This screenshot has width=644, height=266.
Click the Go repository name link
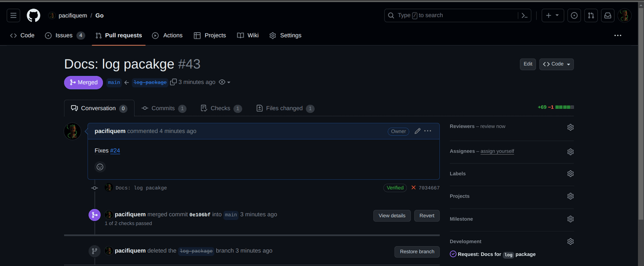[x=100, y=16]
